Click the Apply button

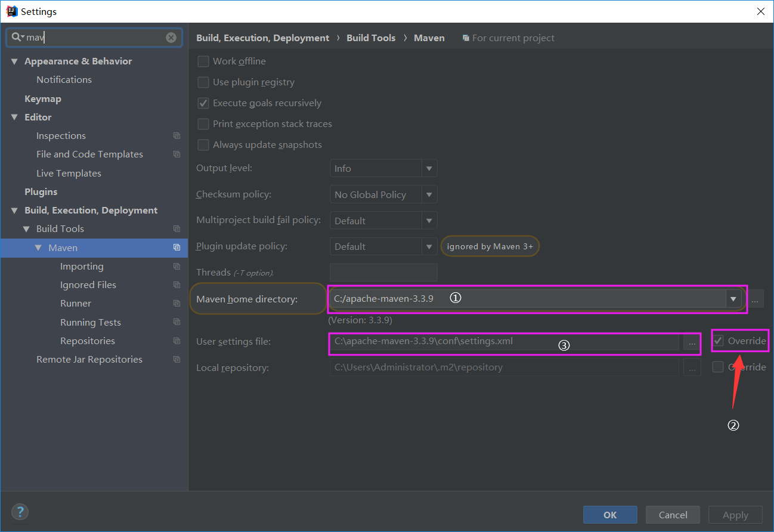[735, 515]
